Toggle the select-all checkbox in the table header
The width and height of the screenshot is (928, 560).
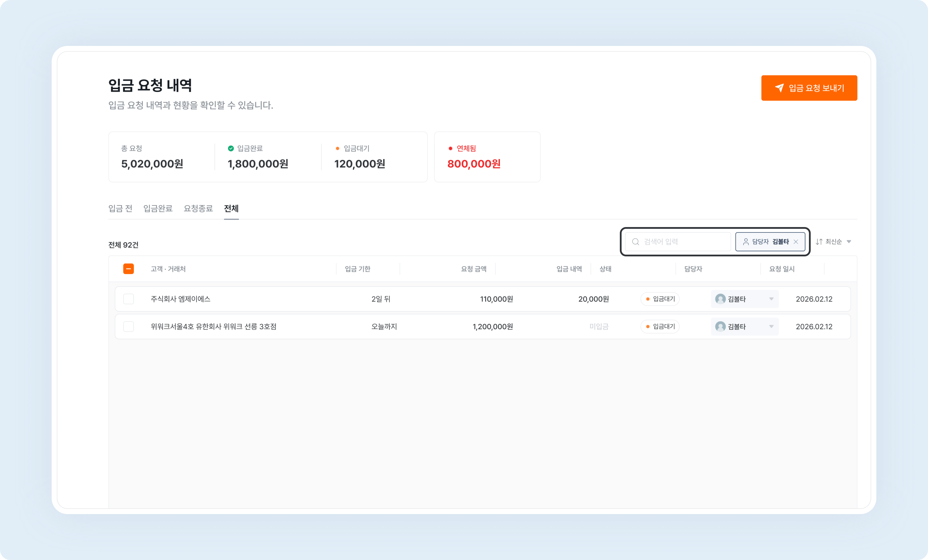128,269
